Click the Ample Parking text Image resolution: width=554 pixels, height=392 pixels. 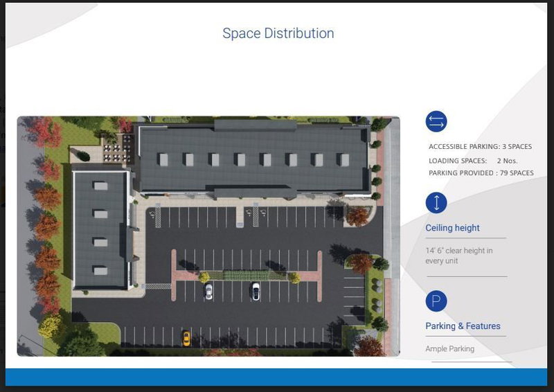449,349
